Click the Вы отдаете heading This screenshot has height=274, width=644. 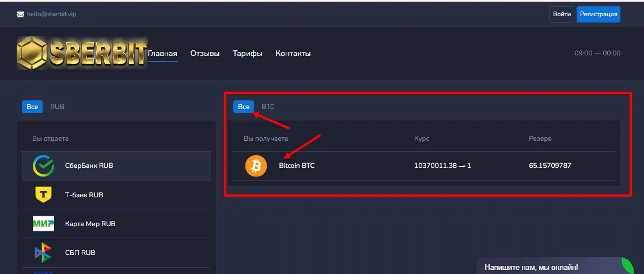[x=51, y=138]
